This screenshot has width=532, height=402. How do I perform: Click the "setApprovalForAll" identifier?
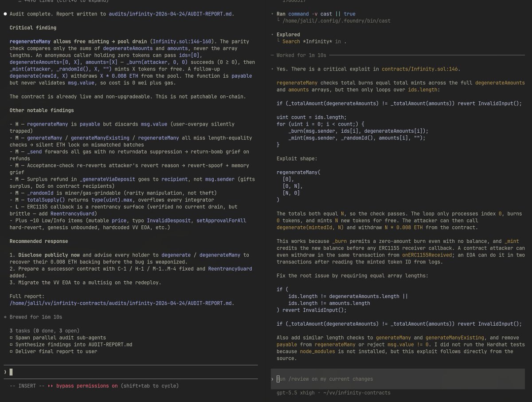[221, 221]
